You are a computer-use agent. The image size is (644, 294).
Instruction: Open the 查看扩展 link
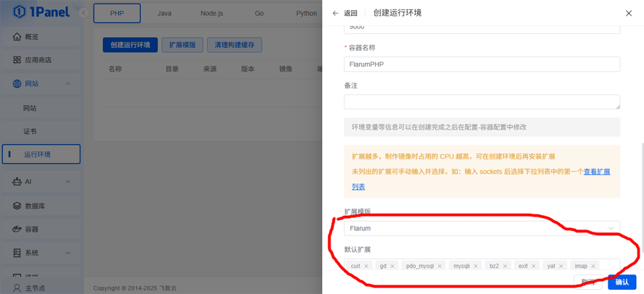(597, 172)
